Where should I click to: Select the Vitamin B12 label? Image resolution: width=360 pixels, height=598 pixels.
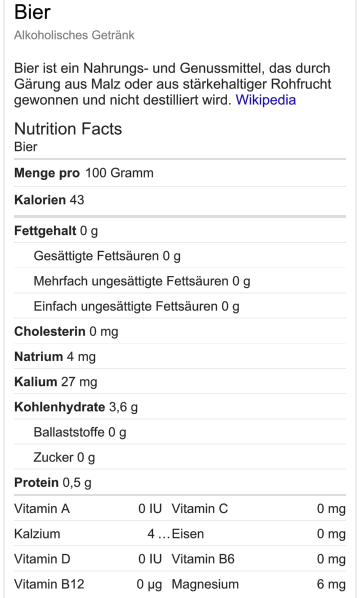pyautogui.click(x=49, y=584)
